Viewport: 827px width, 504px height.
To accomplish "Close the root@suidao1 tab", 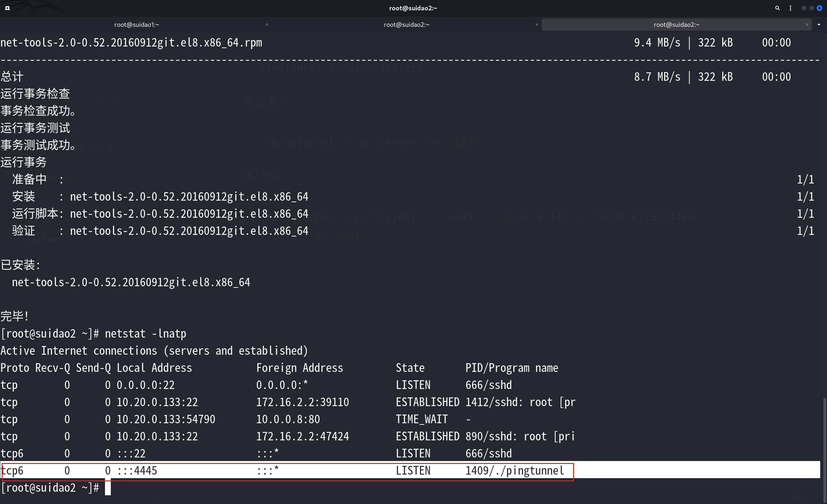I will 267,25.
